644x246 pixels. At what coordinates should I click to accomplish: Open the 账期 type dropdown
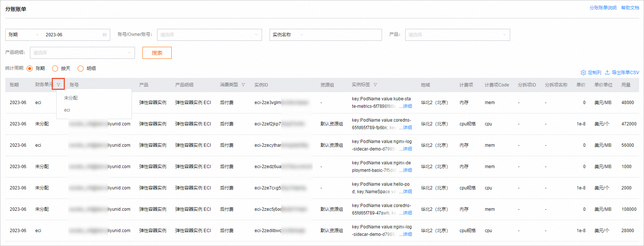(x=24, y=35)
